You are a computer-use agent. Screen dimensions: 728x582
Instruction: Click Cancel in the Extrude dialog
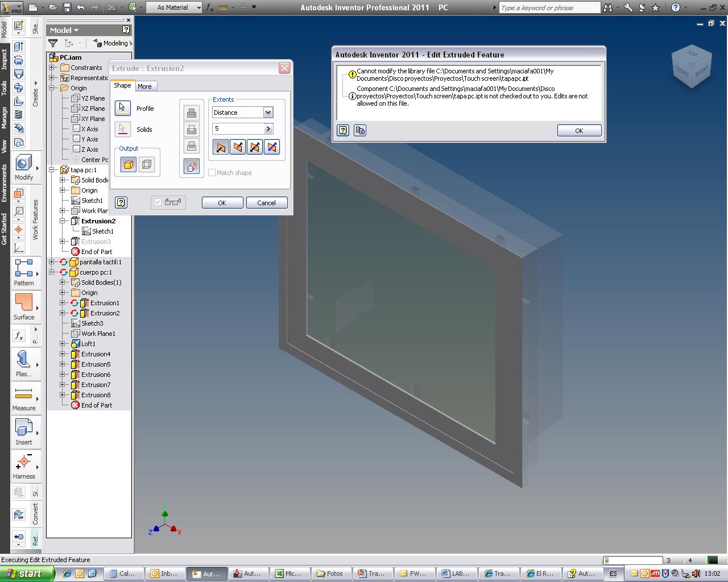coord(266,203)
